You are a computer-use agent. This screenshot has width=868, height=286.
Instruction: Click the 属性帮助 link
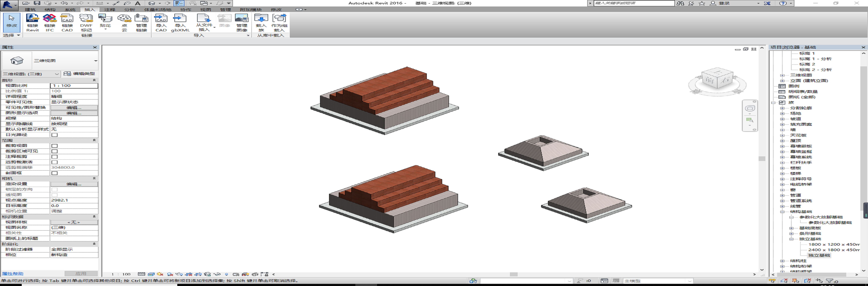coord(13,274)
